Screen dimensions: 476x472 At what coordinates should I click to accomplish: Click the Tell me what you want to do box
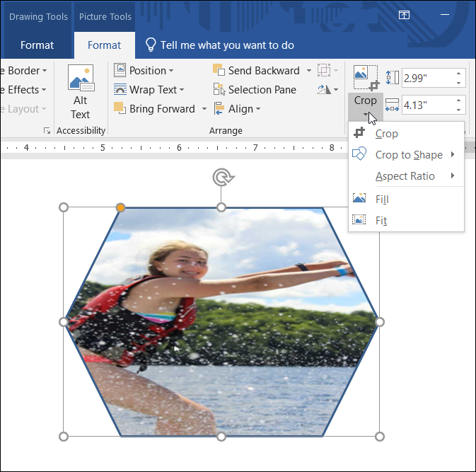click(x=227, y=45)
